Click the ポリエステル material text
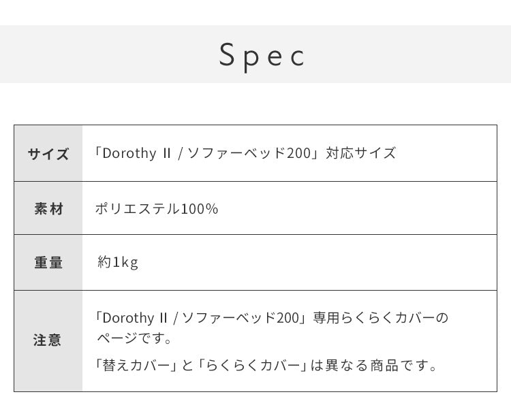Screen dimensions: 511x420 (138, 209)
